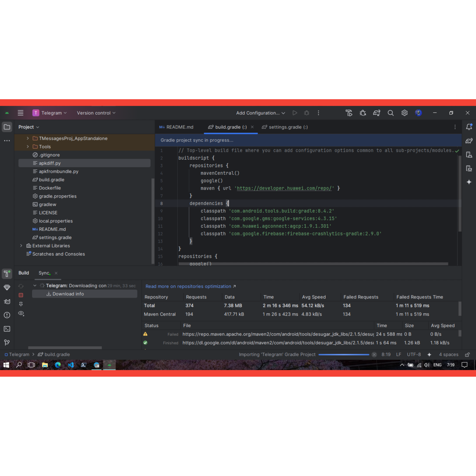Collapse the Telegram sync task node
476x476 pixels.
pos(35,286)
